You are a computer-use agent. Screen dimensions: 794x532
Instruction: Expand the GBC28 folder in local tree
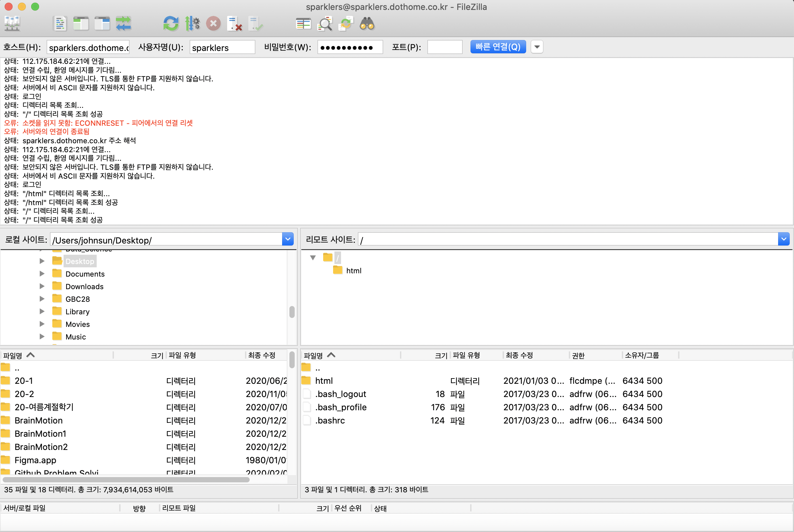coord(42,298)
